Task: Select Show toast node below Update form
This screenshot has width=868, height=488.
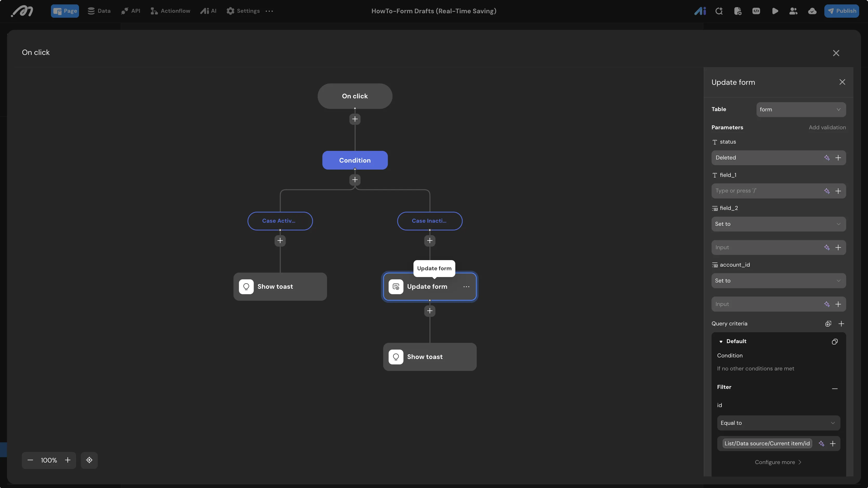Action: pyautogui.click(x=430, y=357)
